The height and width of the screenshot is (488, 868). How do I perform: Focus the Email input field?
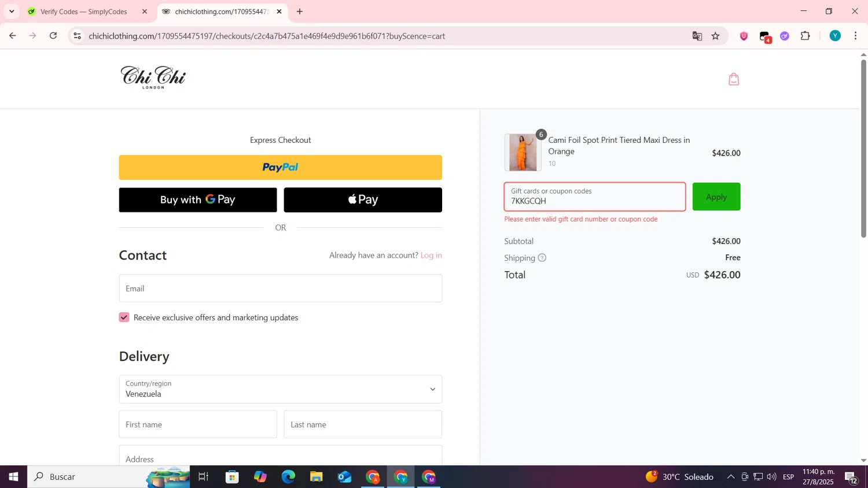coord(281,288)
